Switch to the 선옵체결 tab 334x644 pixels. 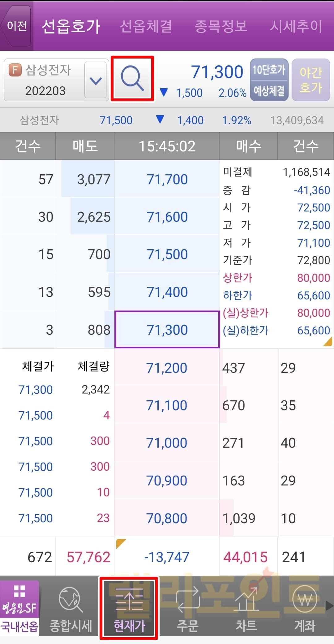(x=146, y=26)
